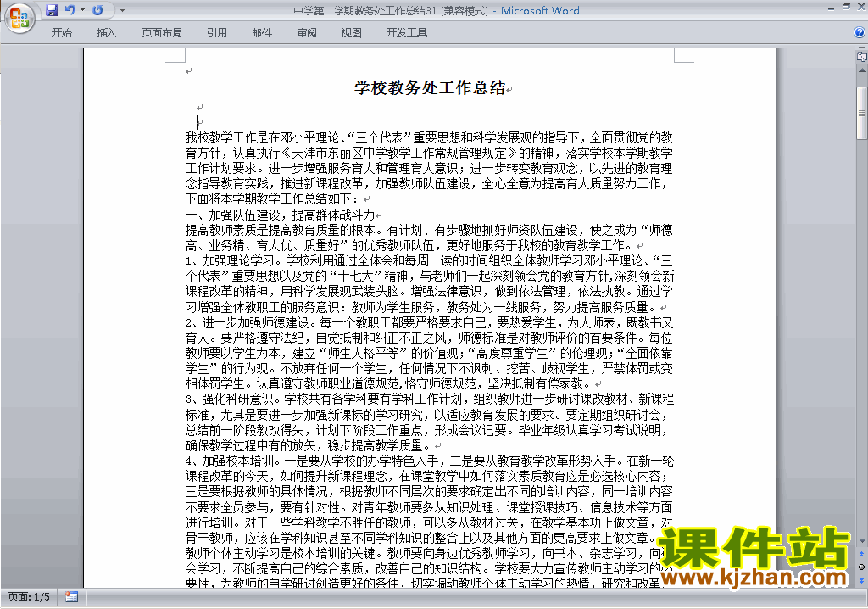The height and width of the screenshot is (609, 868).
Task: Click the line 一、加强队伍建设，提高群体战斗力
Action: [x=280, y=215]
